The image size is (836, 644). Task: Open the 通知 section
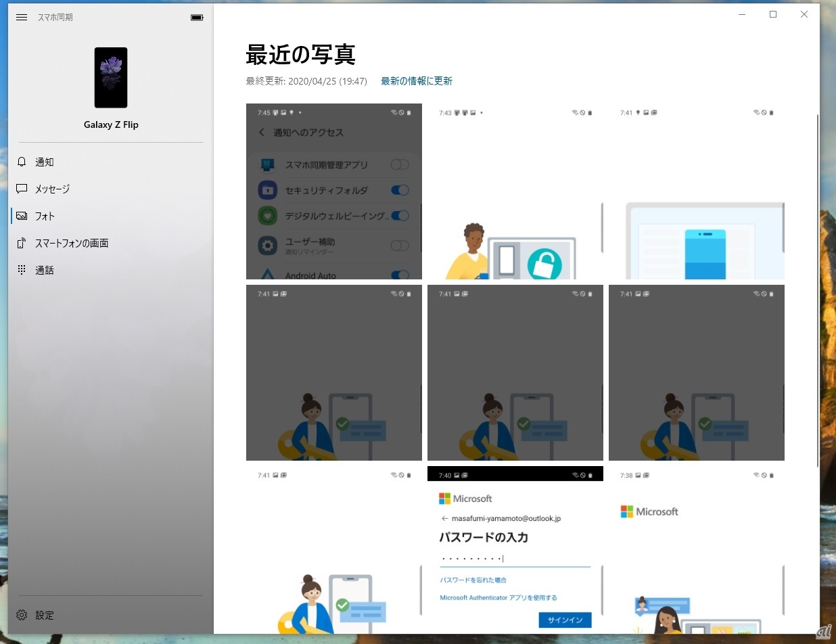pyautogui.click(x=45, y=162)
